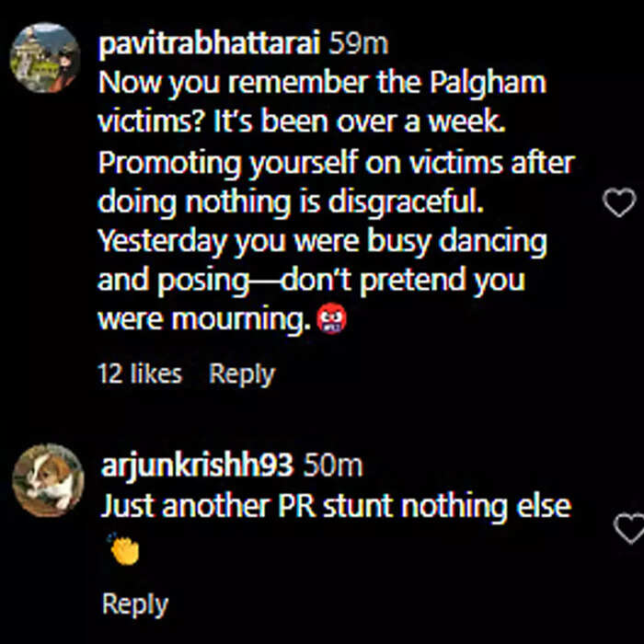Open arjunkrishh93's puppy profile picture
This screenshot has width=644, height=644.
point(49,479)
